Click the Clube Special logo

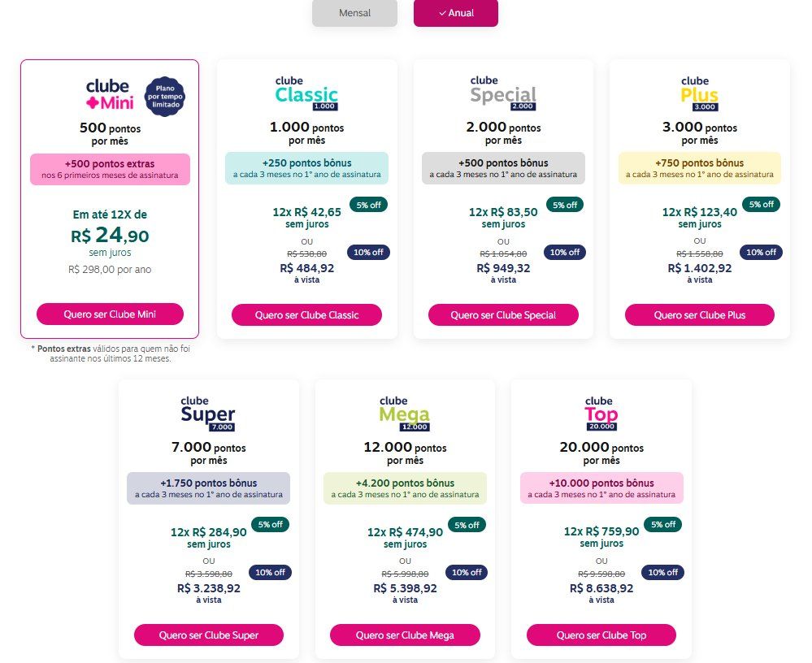503,93
